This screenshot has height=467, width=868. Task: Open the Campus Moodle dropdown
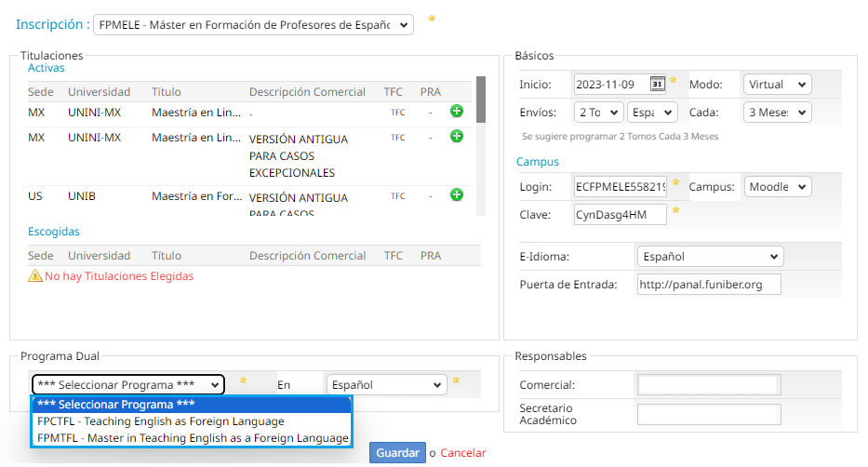point(777,187)
